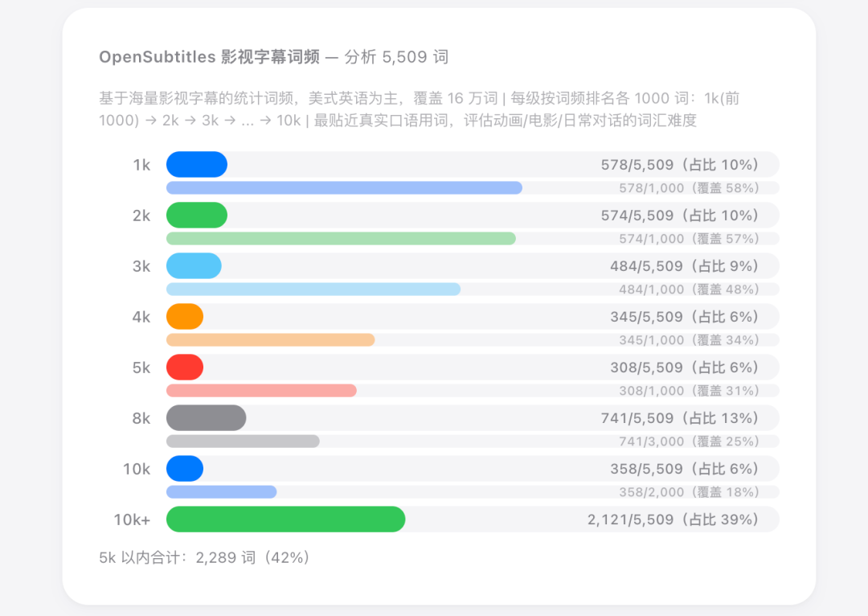Click the 2,121/5,509 占比 39% label
868x616 pixels.
(673, 519)
